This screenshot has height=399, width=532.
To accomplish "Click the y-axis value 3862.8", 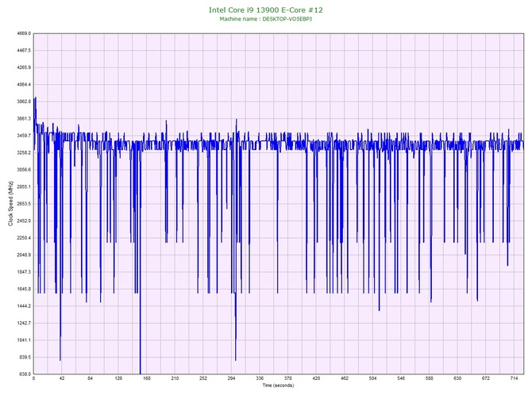I will (x=24, y=102).
